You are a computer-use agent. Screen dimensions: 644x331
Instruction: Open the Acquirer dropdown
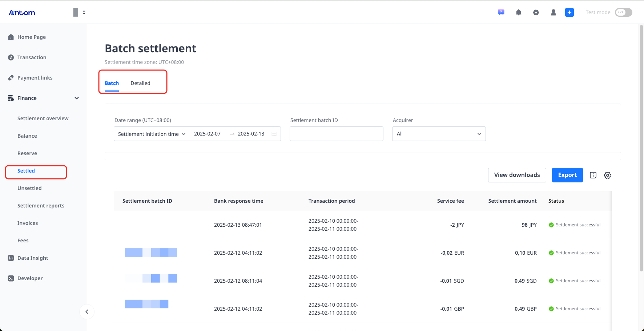click(x=439, y=134)
